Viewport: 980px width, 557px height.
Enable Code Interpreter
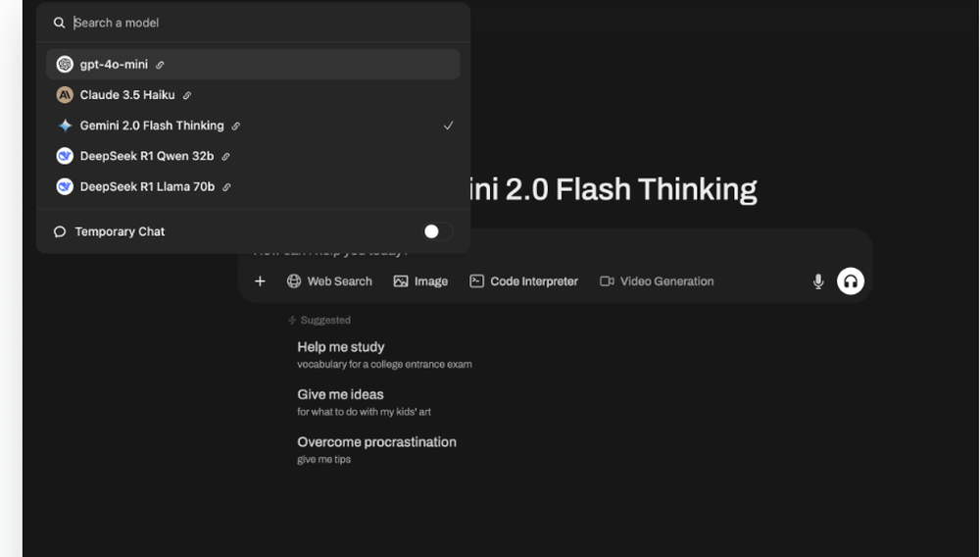point(523,281)
